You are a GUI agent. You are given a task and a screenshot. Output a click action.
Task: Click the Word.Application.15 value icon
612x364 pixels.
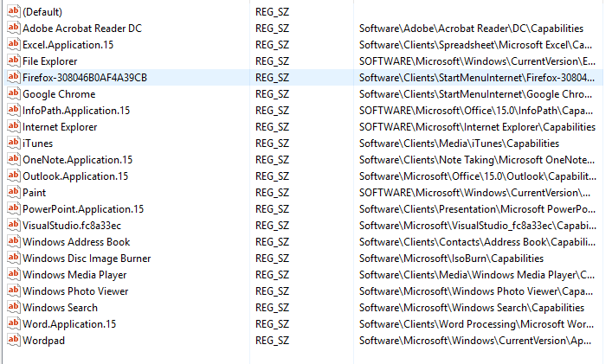point(13,323)
